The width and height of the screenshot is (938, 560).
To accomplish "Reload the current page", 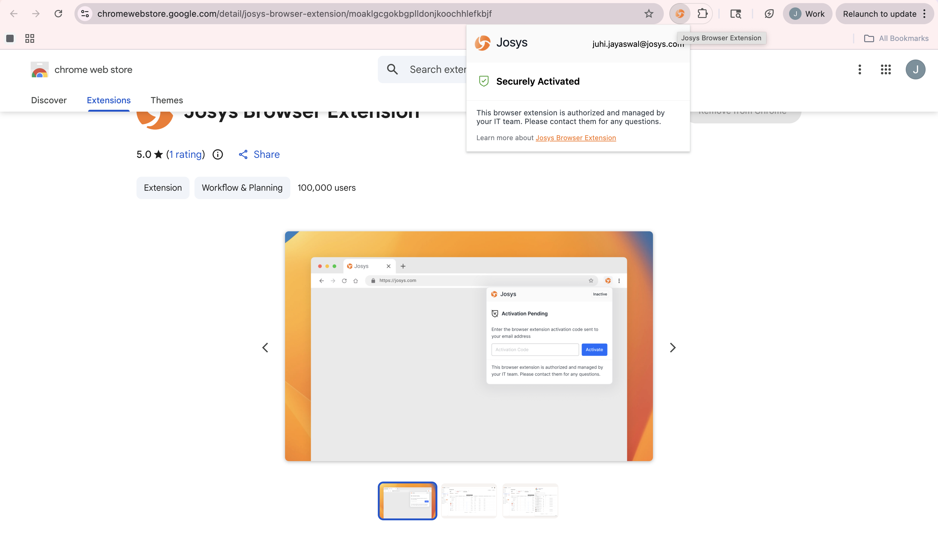I will pos(58,14).
